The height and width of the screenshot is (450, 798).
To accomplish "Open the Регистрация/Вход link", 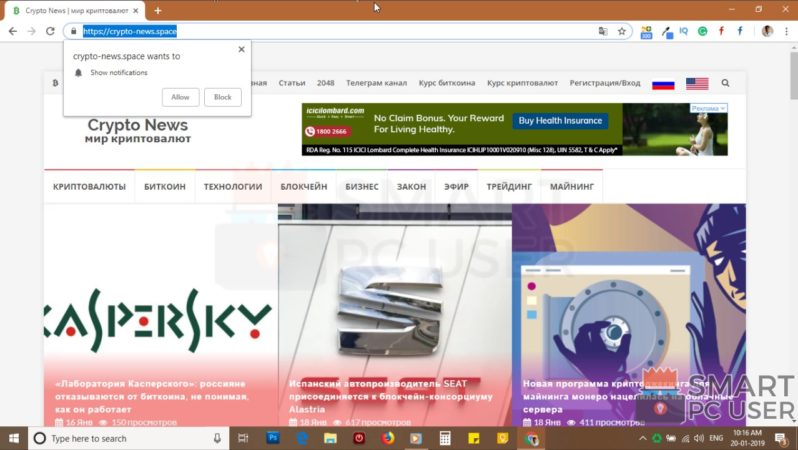I will pyautogui.click(x=605, y=83).
